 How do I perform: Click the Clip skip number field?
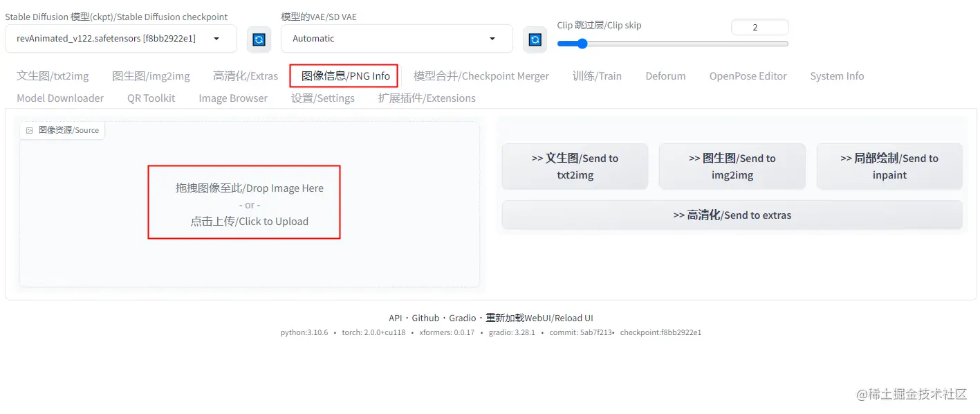[x=759, y=27]
